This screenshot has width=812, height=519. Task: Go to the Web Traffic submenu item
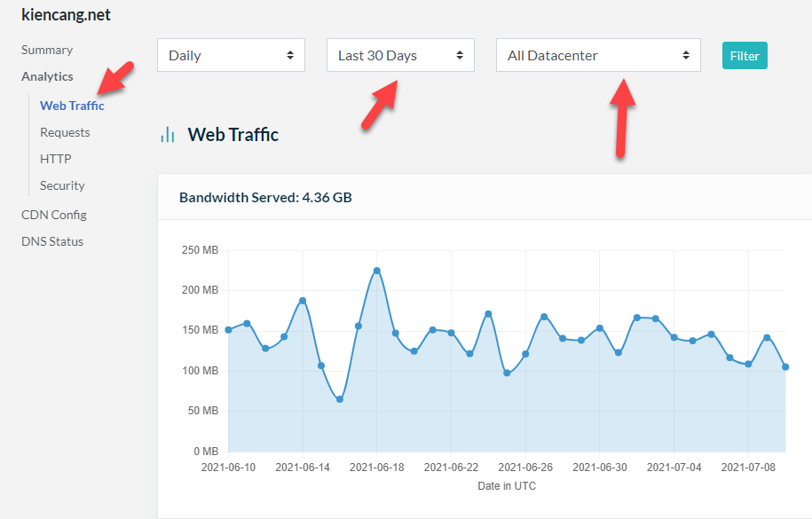[x=72, y=106]
